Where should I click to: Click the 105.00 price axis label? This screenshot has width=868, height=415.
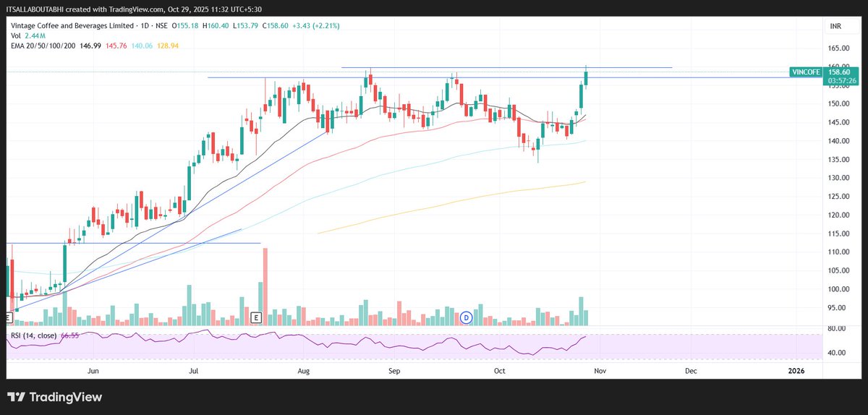coord(838,271)
